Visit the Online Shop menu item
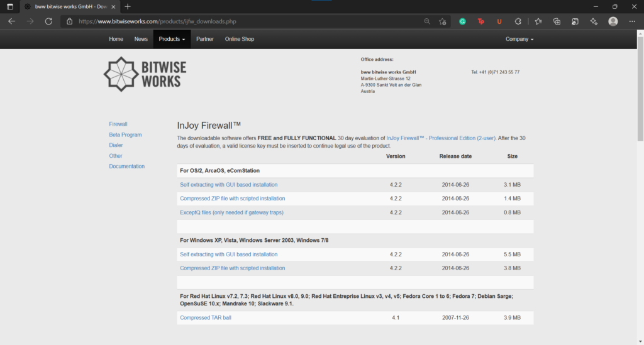 tap(240, 39)
